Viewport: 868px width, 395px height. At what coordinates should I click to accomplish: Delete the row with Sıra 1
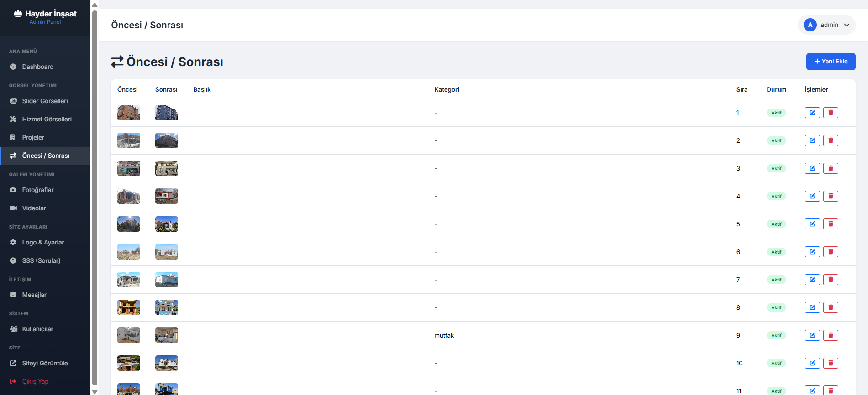(x=831, y=113)
